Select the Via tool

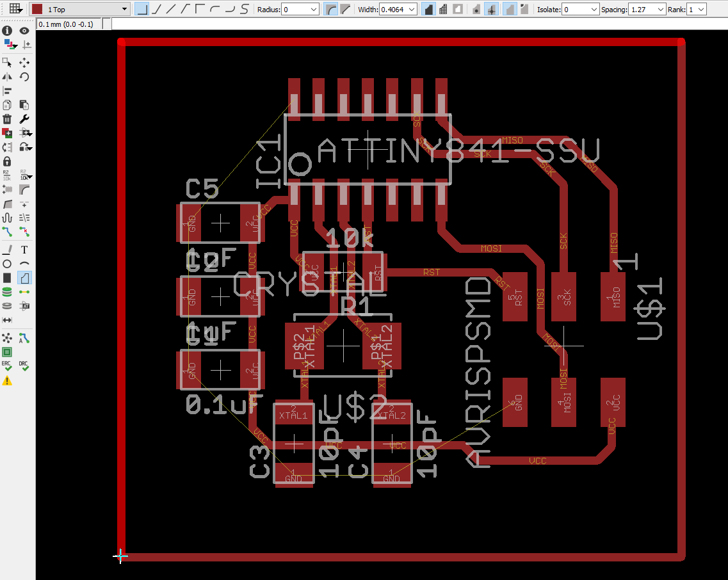coord(7,292)
